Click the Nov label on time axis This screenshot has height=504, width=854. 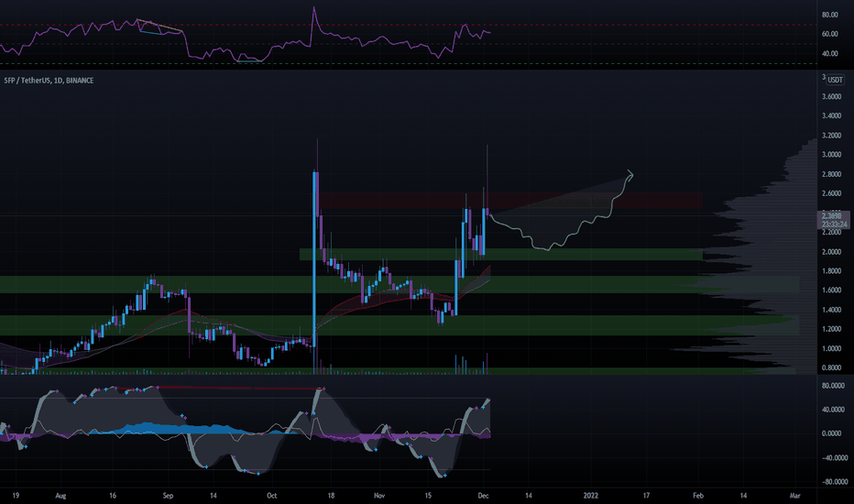tap(379, 496)
